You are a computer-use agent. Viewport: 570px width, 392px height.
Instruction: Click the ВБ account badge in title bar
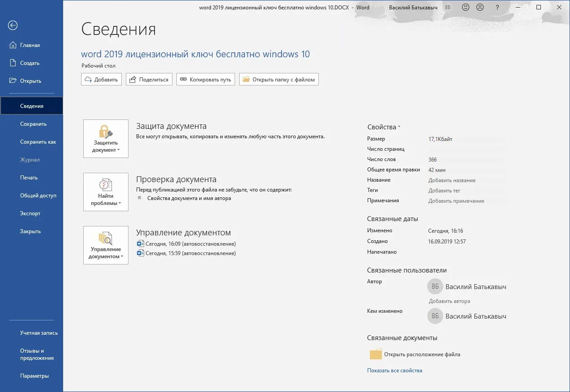[x=448, y=7]
